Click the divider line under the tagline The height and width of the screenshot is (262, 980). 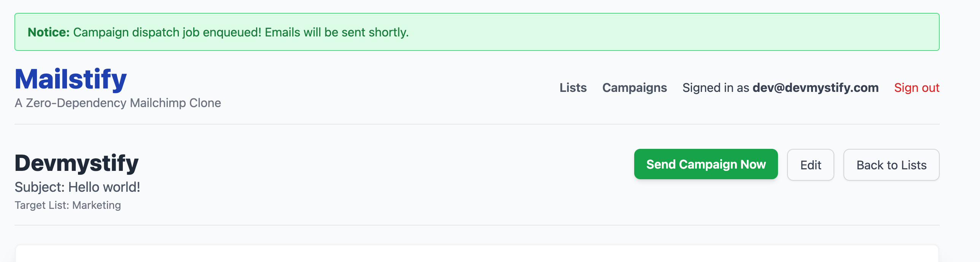click(477, 124)
